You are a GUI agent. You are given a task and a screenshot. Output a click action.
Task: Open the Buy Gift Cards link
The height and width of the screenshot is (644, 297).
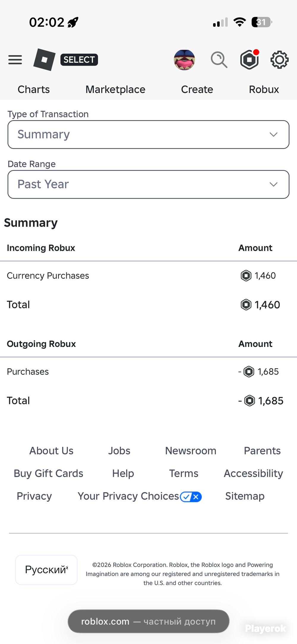48,473
